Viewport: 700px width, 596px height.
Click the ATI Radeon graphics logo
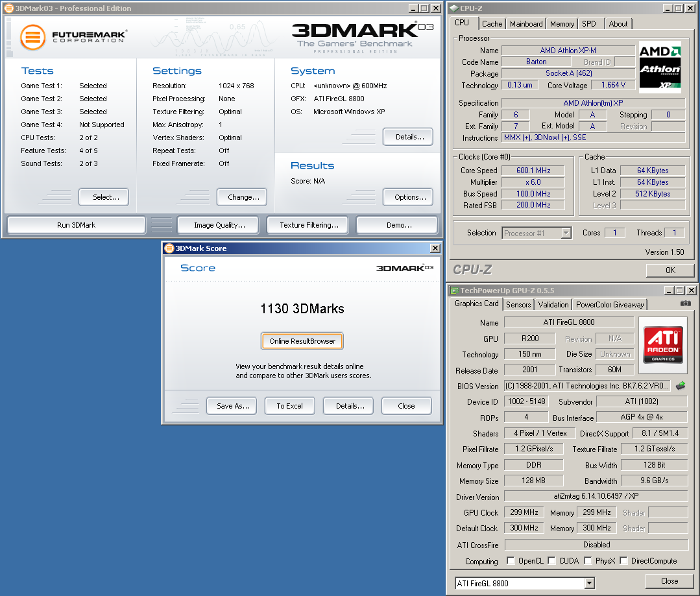(662, 344)
